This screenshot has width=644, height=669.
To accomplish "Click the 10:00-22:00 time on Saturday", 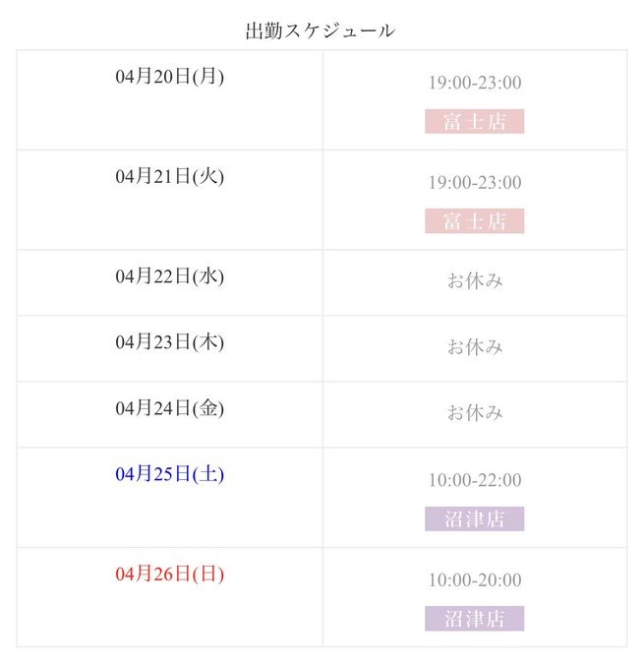I will (x=474, y=480).
